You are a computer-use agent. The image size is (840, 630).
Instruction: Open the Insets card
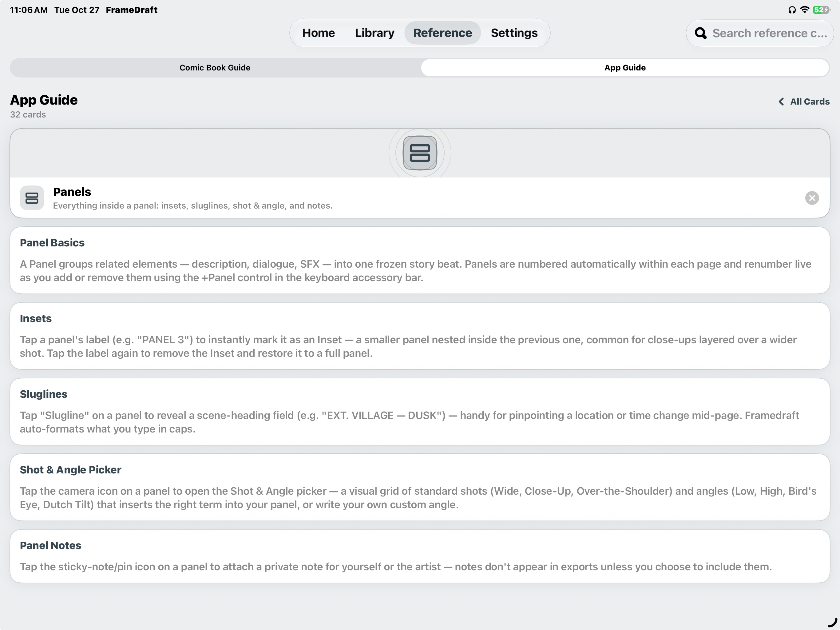tap(420, 336)
